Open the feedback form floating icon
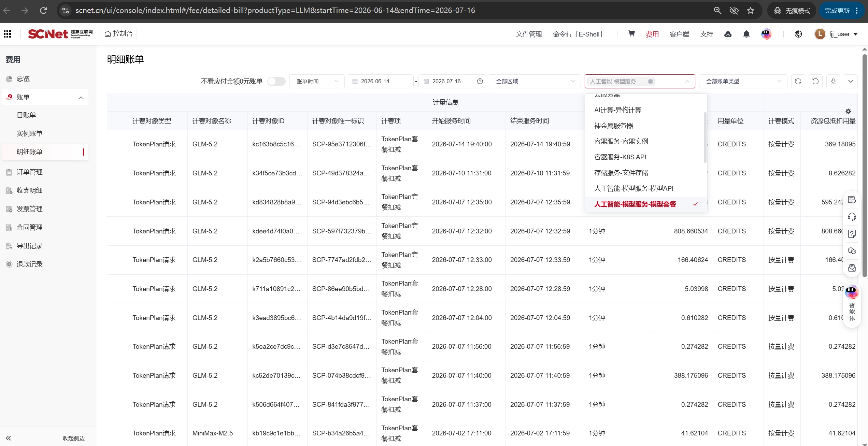 click(852, 200)
